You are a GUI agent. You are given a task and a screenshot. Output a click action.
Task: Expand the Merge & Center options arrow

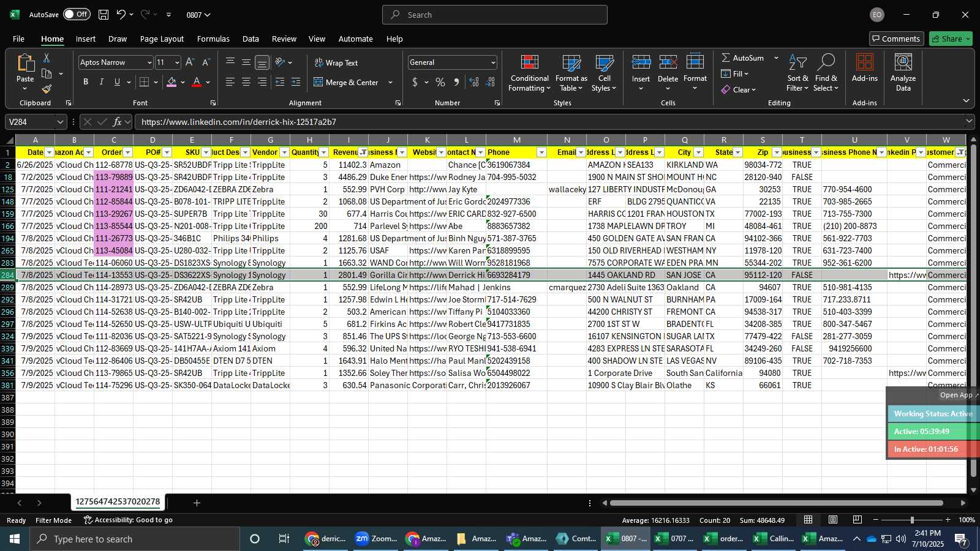[x=390, y=82]
